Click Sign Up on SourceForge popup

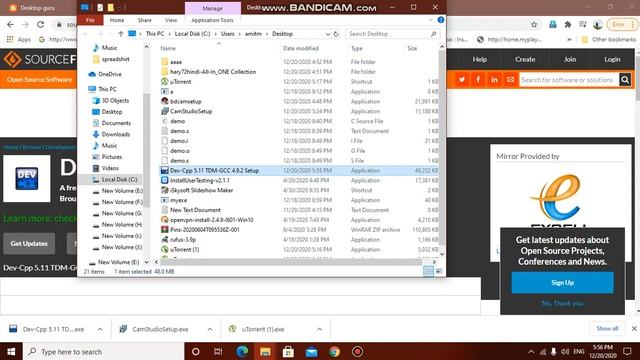(562, 283)
